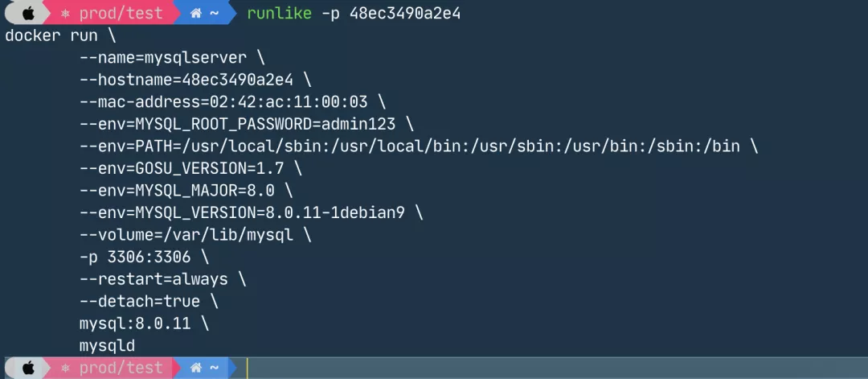Click the Apple logo in top prompt
The width and height of the screenshot is (868, 379).
tap(28, 14)
